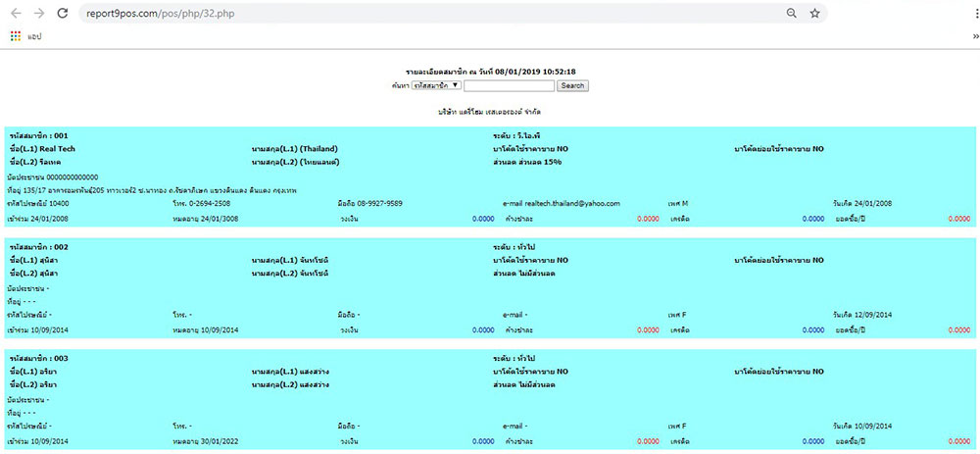980x454 pixels.
Task: Open the Apps grid icon in bookmarks bar
Action: (x=15, y=36)
